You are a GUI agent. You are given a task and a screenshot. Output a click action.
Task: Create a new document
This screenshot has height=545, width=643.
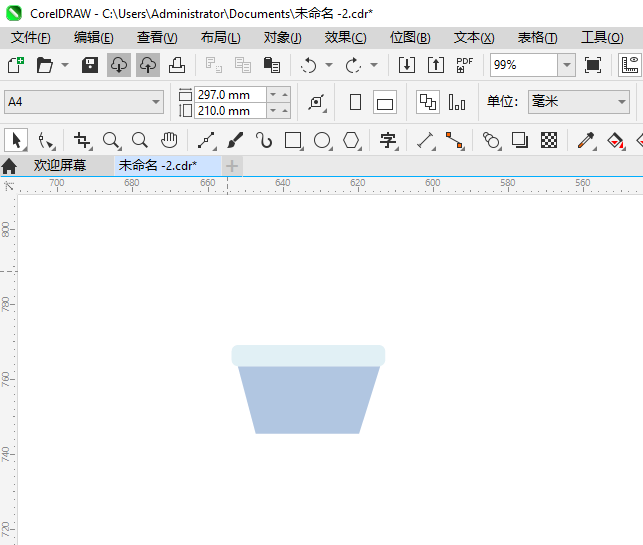(16, 65)
